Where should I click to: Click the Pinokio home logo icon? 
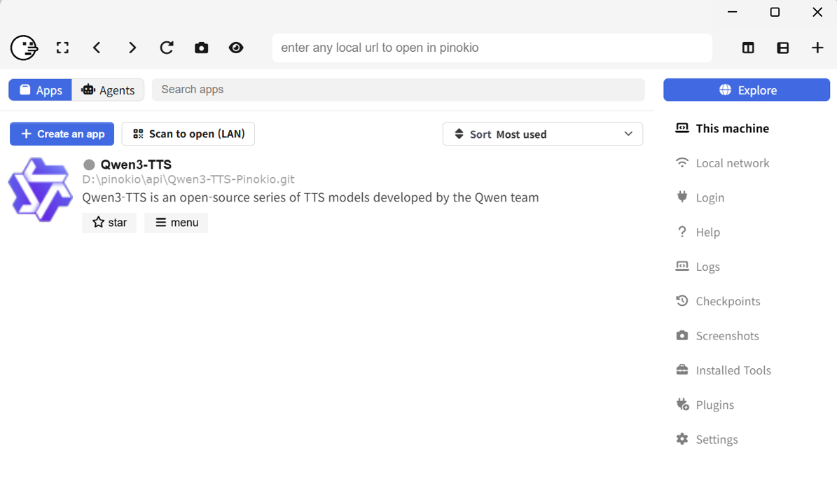24,48
